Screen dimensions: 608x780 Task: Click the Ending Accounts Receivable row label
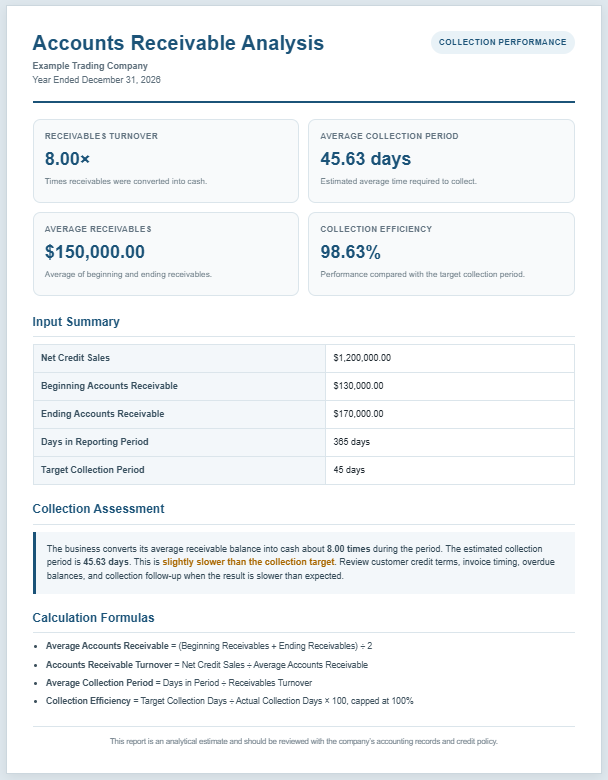[102, 413]
